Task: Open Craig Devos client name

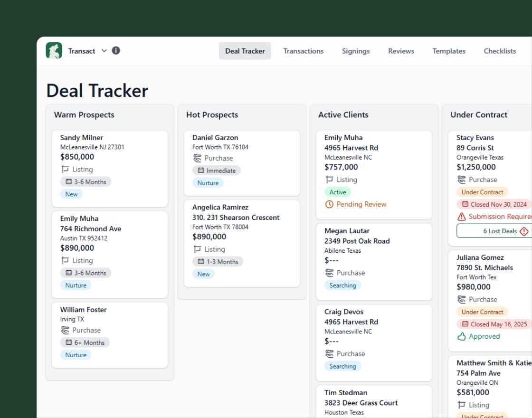Action: click(344, 312)
